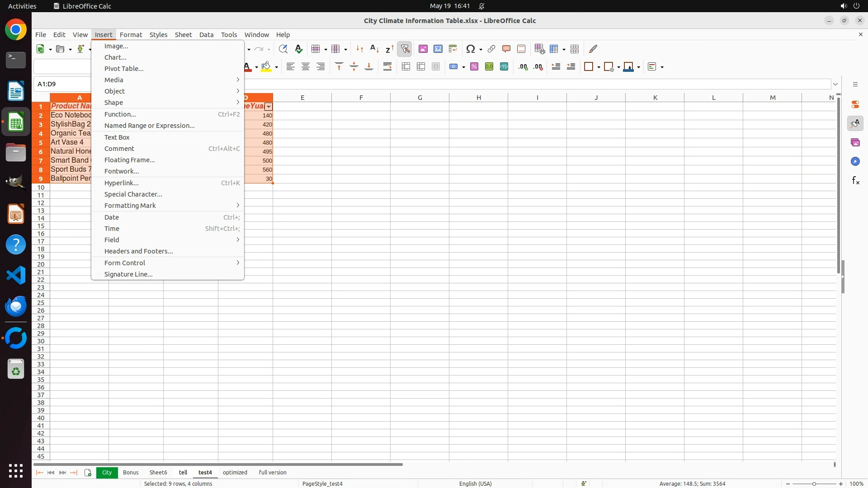Toggle Wrap Text formatting
The width and height of the screenshot is (868, 488).
387,67
